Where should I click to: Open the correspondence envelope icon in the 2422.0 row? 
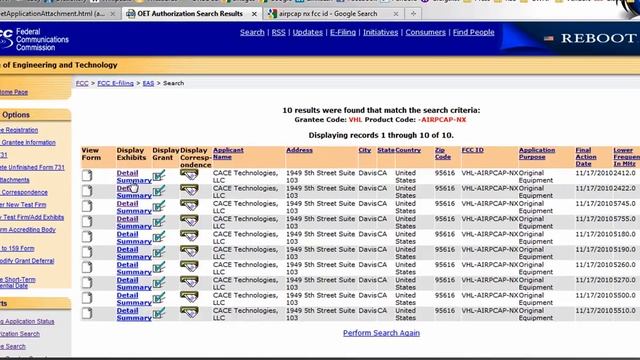tap(189, 190)
